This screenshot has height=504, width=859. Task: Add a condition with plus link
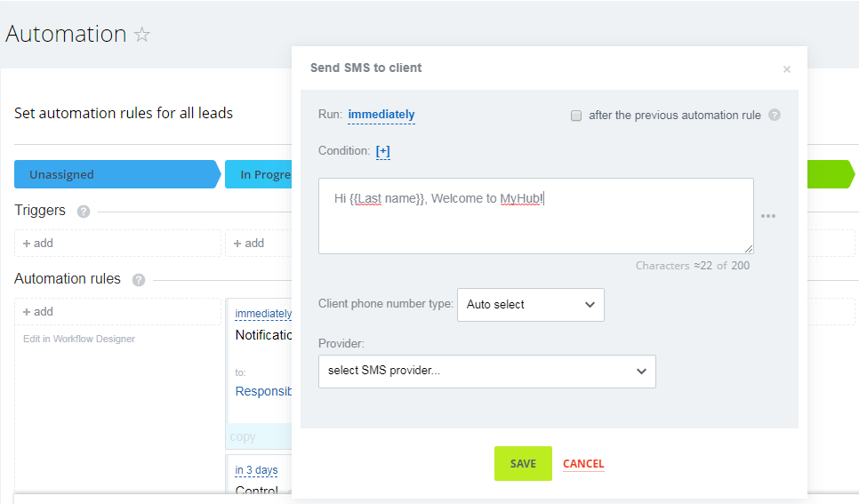click(382, 151)
